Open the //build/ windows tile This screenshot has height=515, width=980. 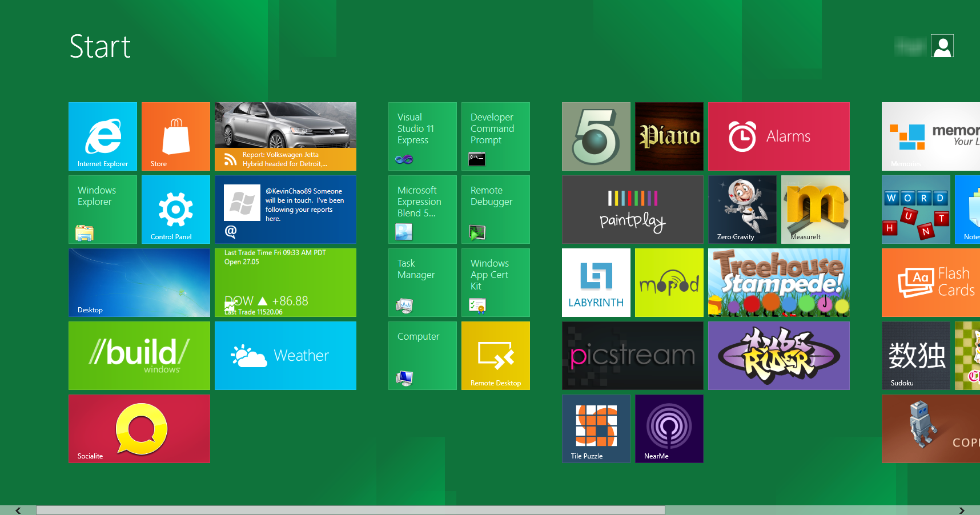[139, 356]
